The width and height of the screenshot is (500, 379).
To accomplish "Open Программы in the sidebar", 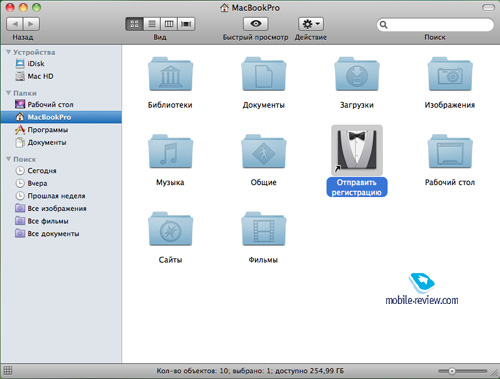I will click(x=61, y=130).
